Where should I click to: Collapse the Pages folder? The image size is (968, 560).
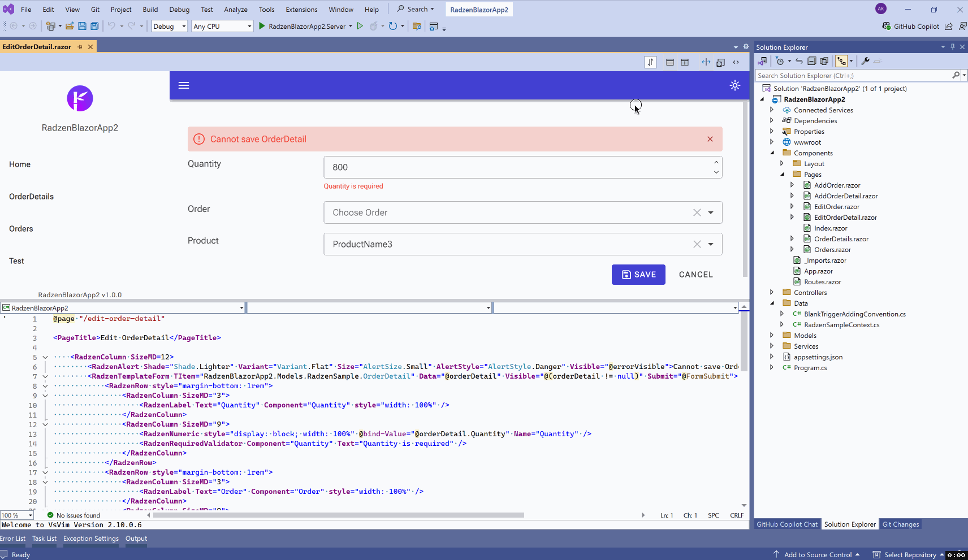tap(782, 175)
